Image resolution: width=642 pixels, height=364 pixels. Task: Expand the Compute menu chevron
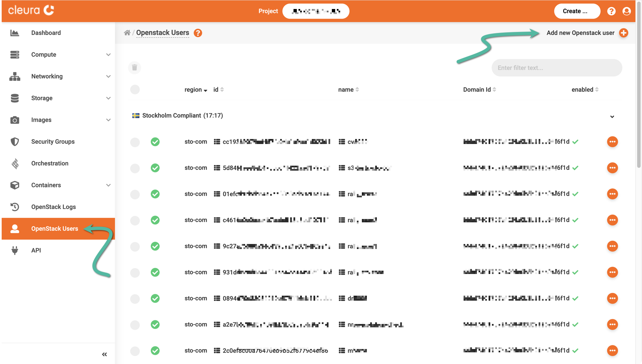point(108,55)
